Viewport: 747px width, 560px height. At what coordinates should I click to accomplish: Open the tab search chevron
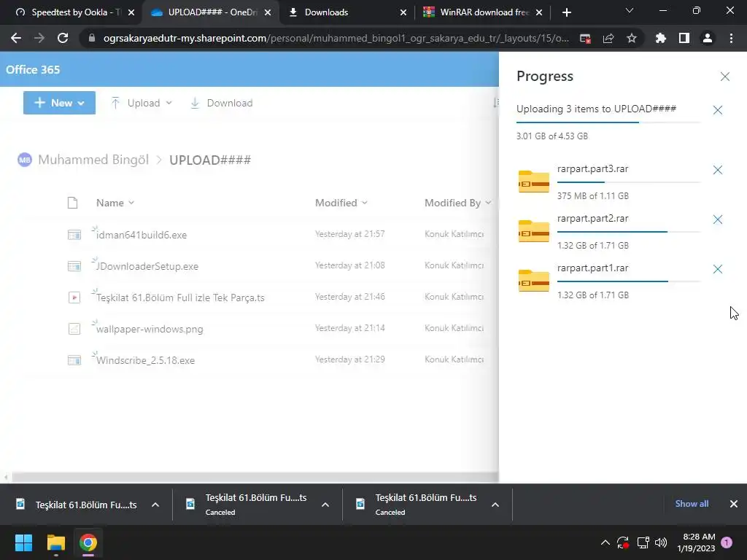[x=630, y=10]
